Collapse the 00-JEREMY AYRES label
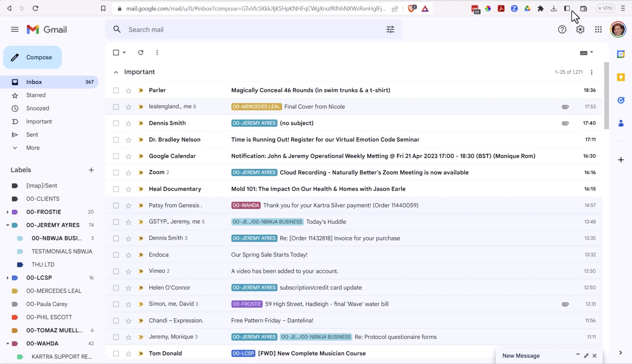632x364 pixels. click(7, 225)
